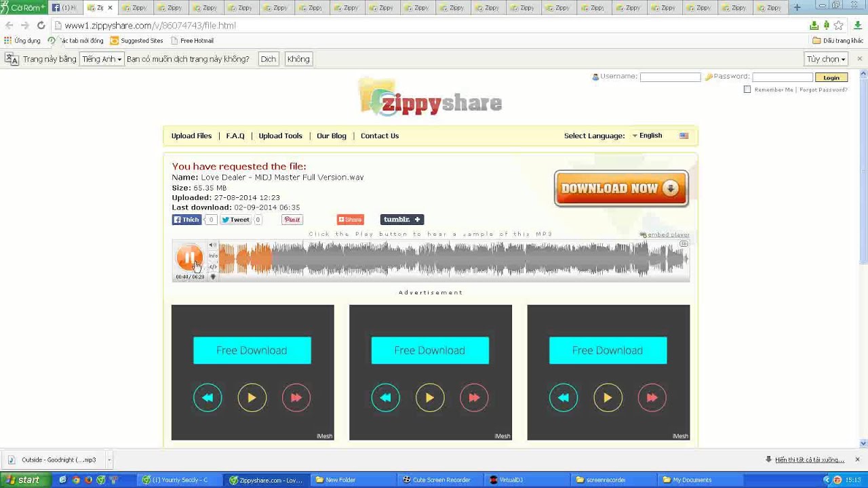
Task: Expand the arrow beside Outside - Goodnight download
Action: (108, 460)
